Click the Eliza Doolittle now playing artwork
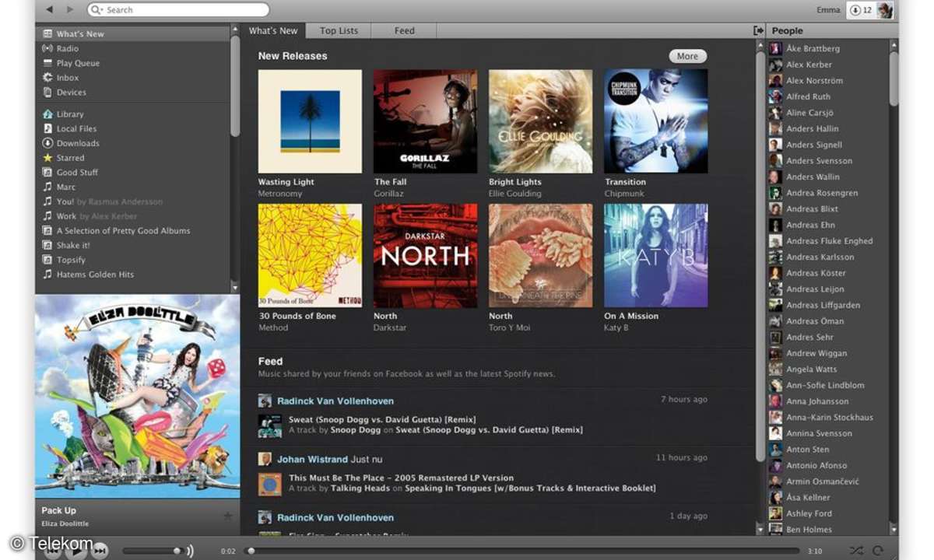This screenshot has height=560, width=934. point(138,396)
